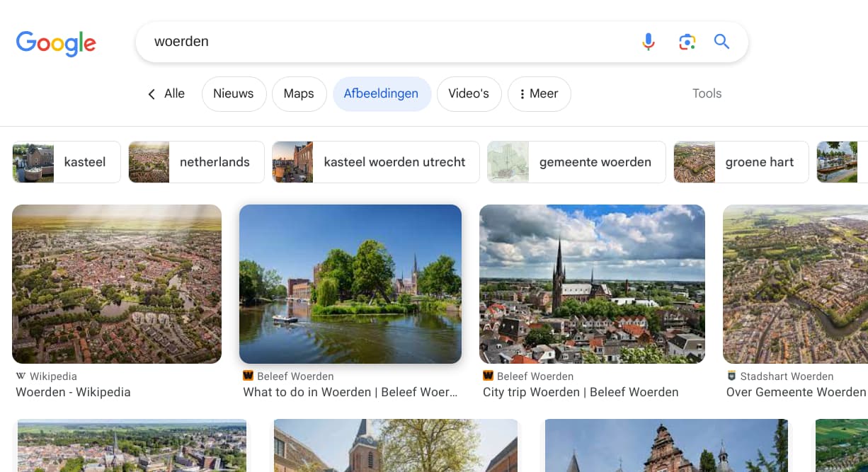Open City trip Woerden title link
868x472 pixels.
click(x=581, y=392)
